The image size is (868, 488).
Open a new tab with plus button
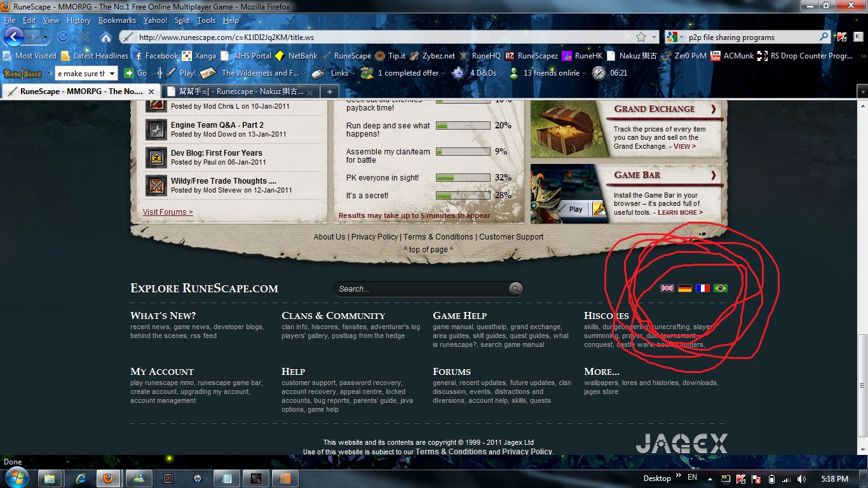click(330, 91)
